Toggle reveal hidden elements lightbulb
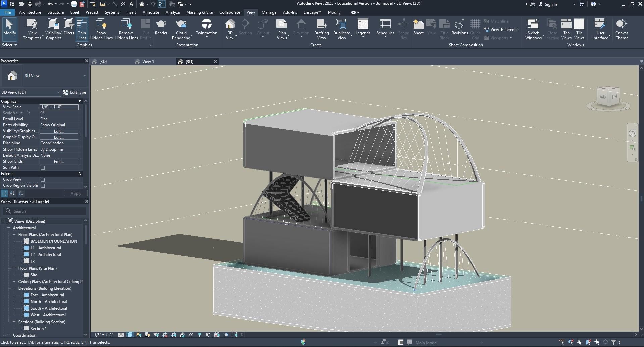 [x=200, y=335]
